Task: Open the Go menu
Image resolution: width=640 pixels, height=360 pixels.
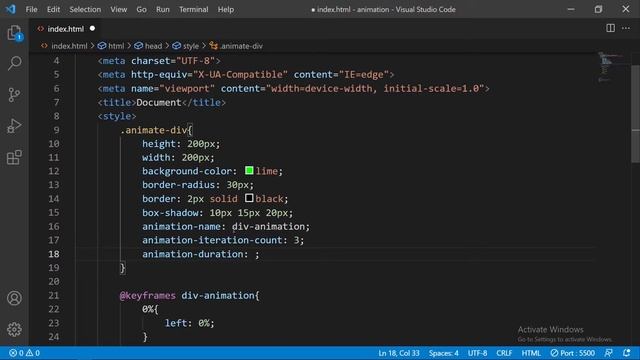Action: pyautogui.click(x=141, y=9)
